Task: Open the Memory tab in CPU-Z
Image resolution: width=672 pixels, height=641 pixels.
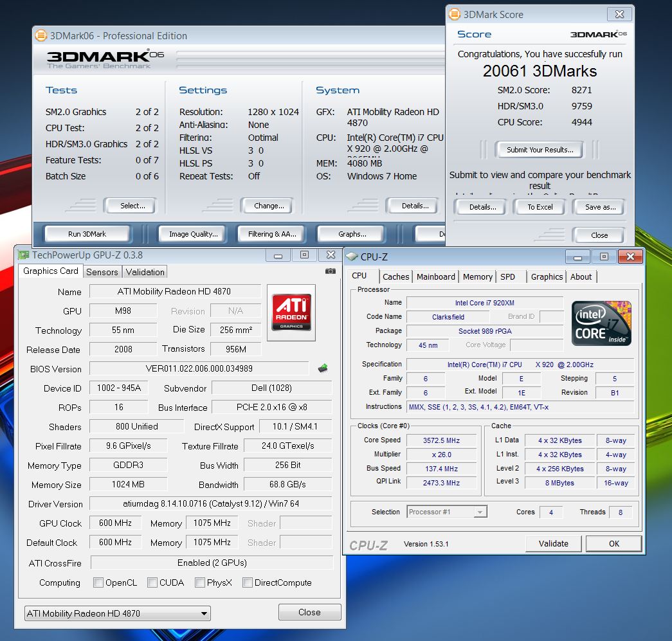Action: [477, 277]
